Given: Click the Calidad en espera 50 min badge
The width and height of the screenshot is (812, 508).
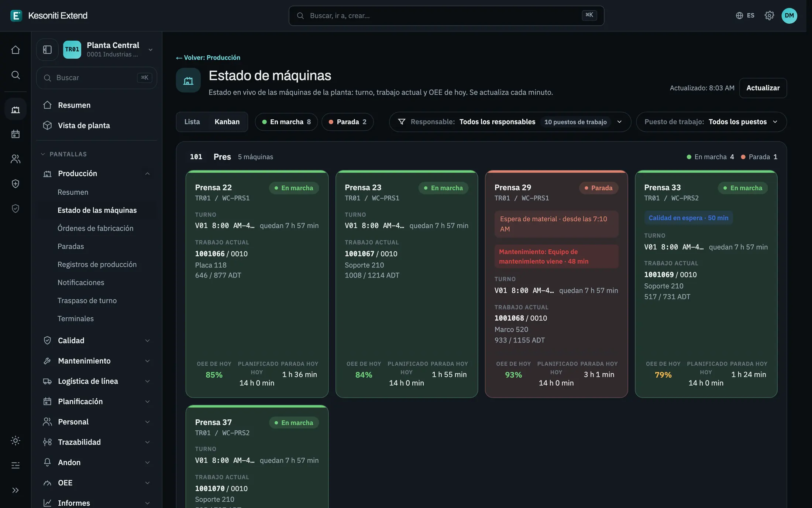Looking at the screenshot, I should pyautogui.click(x=688, y=218).
